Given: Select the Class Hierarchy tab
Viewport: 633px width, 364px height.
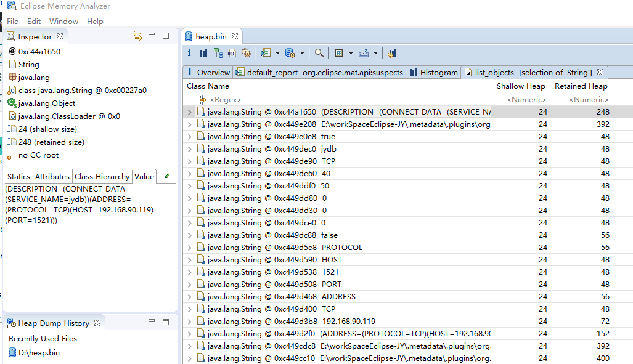Looking at the screenshot, I should 102,176.
